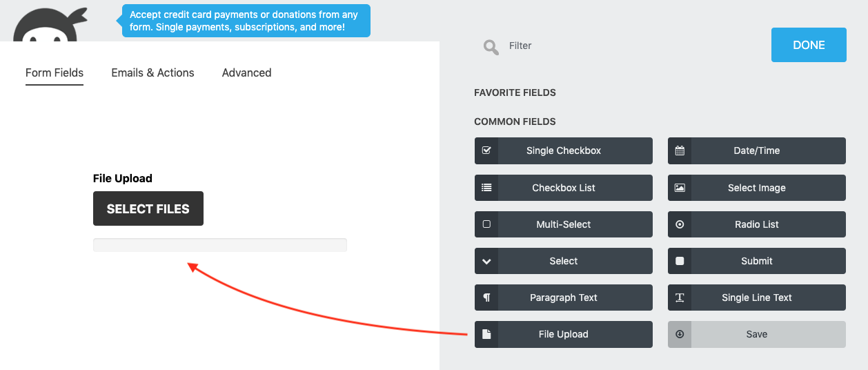Click the blue DONE button
The width and height of the screenshot is (868, 370).
click(809, 45)
